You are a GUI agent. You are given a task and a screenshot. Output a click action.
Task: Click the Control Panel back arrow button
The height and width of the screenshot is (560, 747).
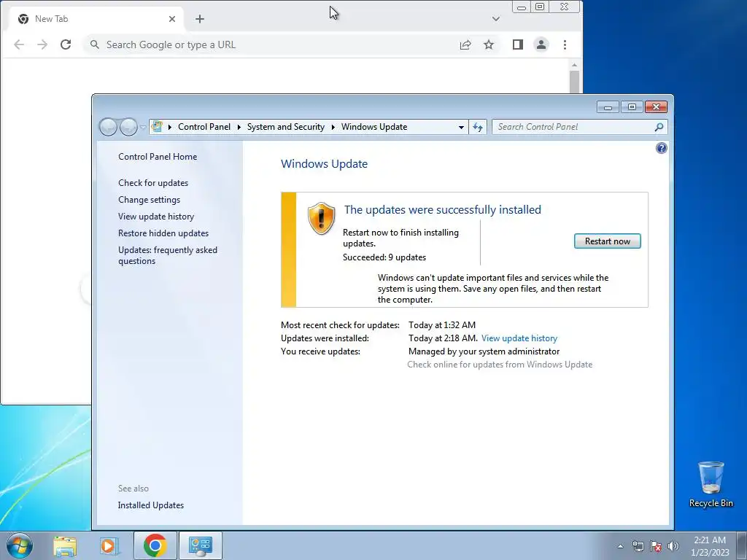coord(108,127)
